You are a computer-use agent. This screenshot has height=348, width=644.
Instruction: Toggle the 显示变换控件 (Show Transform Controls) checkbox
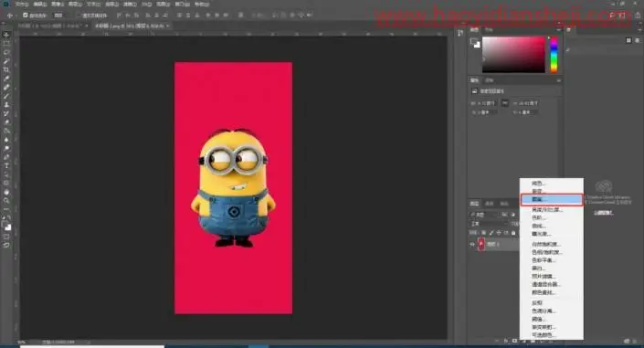point(79,16)
